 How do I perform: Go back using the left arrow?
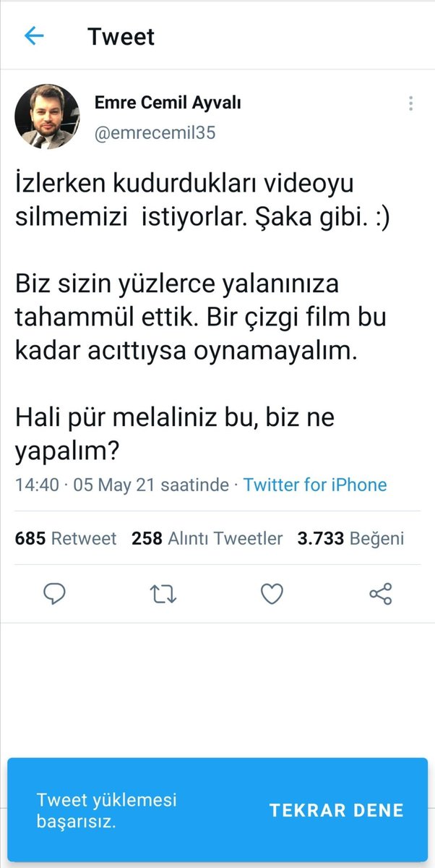pyautogui.click(x=34, y=36)
